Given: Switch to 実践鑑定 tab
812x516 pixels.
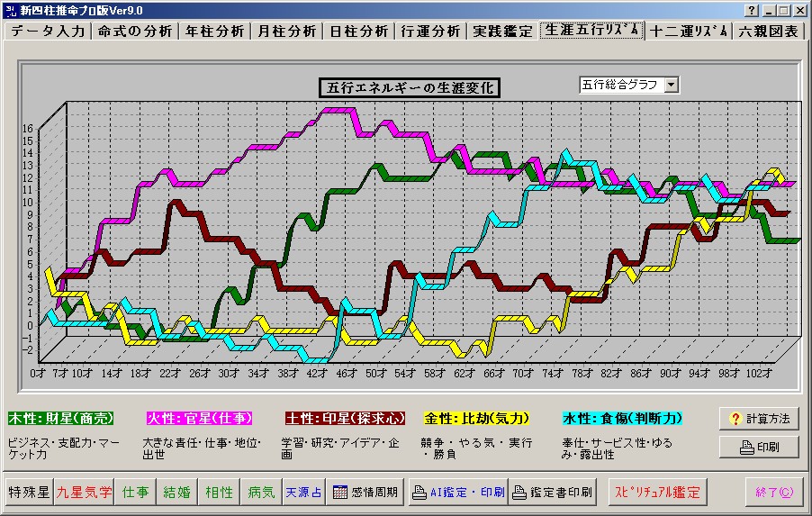Looking at the screenshot, I should point(503,32).
